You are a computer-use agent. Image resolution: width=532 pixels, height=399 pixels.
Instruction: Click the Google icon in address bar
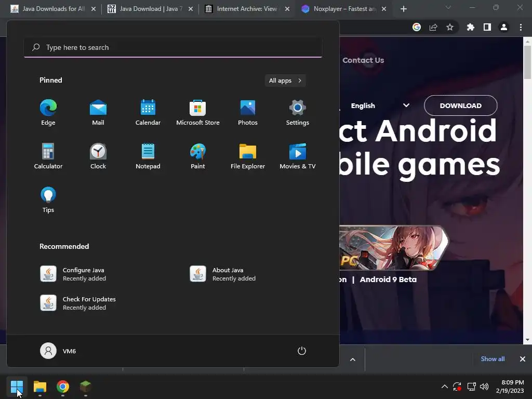(417, 27)
